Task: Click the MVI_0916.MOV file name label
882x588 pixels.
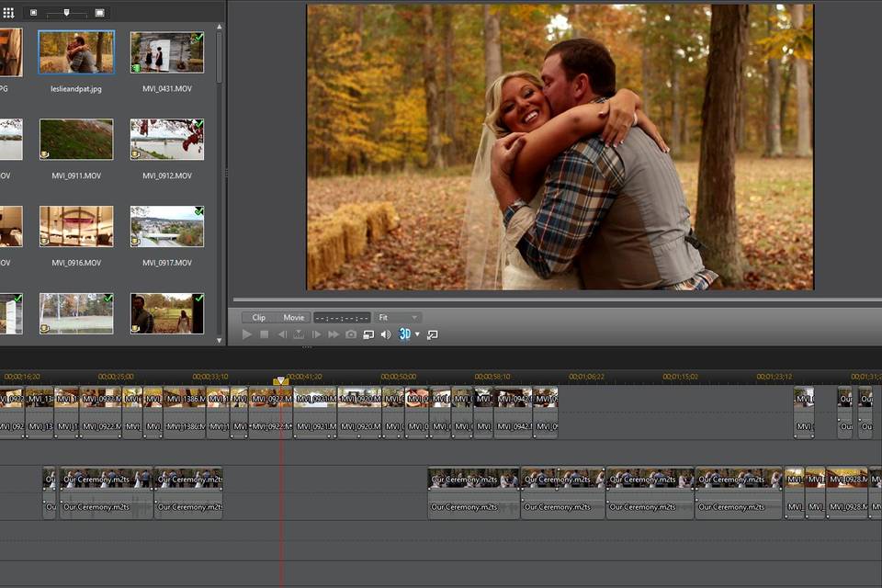Action: (76, 263)
